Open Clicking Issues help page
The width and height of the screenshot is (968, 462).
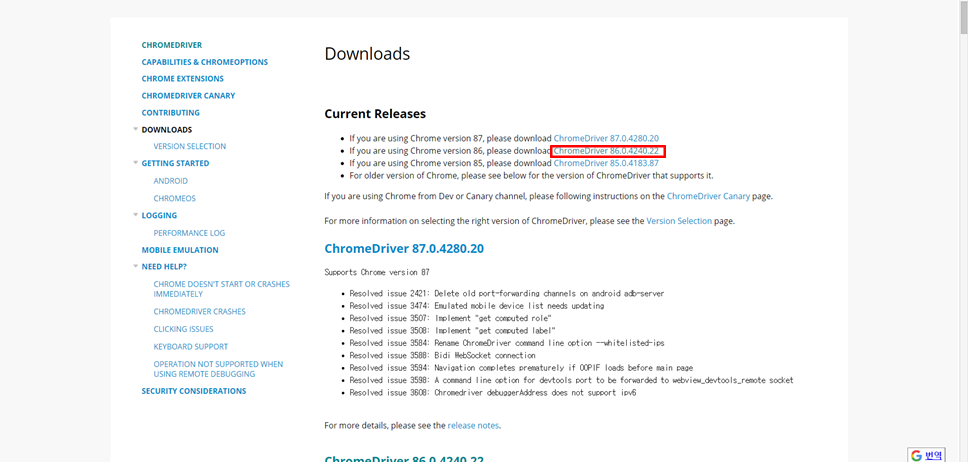coord(183,329)
